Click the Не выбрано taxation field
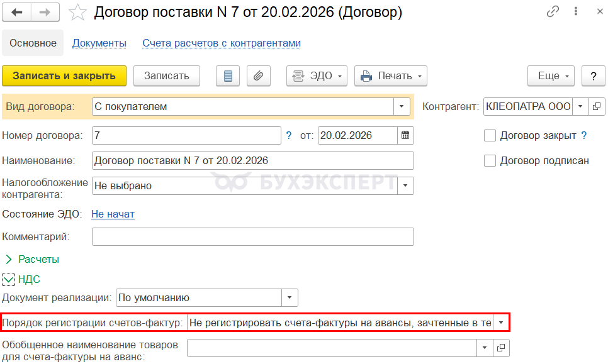Screen dimensions: 608x364 pos(245,186)
